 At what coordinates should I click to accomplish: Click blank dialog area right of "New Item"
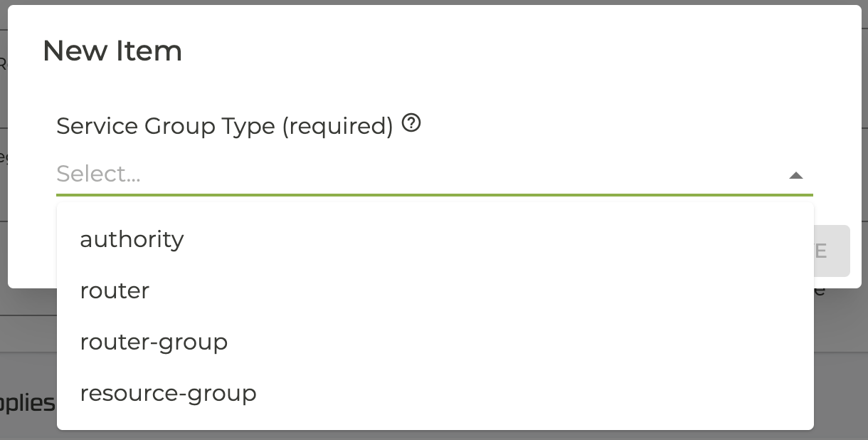click(x=498, y=51)
